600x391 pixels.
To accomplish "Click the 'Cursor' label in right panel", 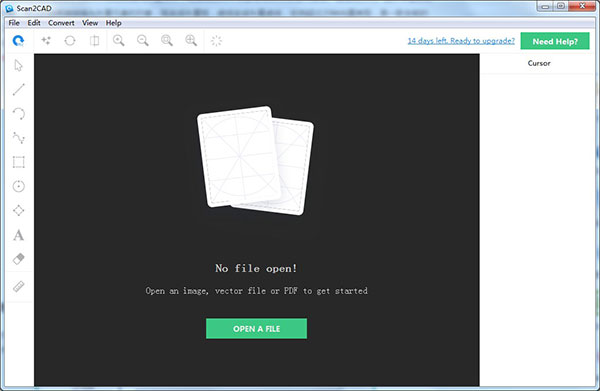I will click(539, 63).
